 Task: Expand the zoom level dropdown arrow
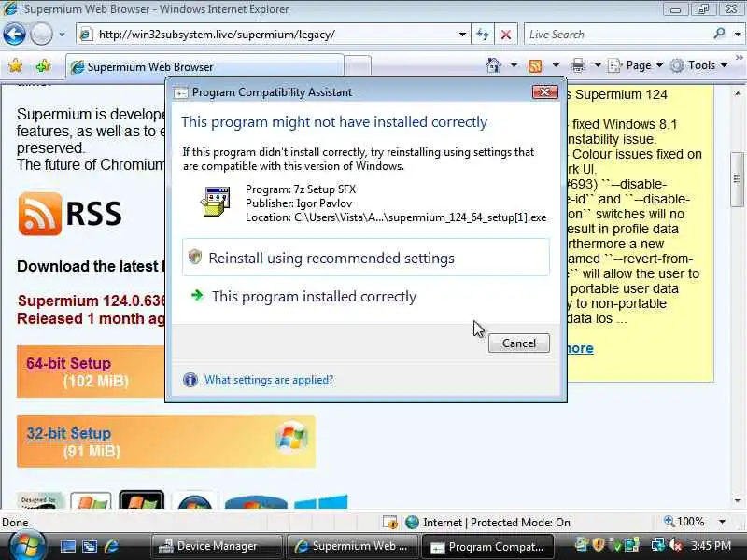(x=722, y=522)
